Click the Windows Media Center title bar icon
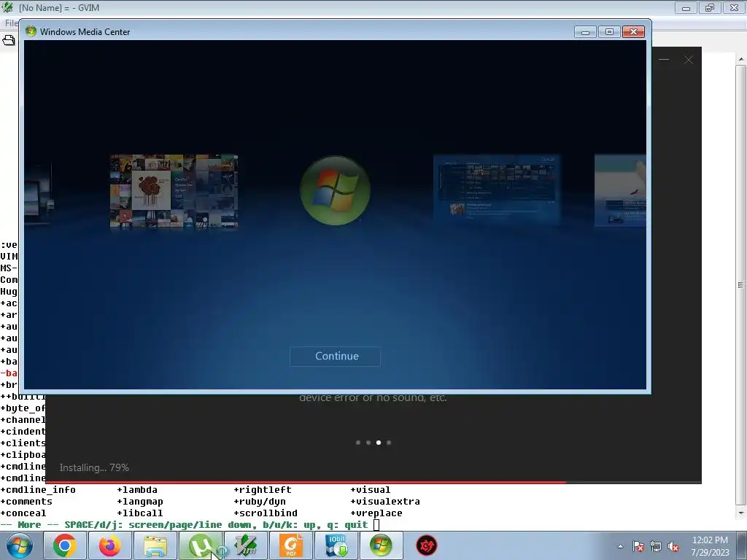Image resolution: width=747 pixels, height=560 pixels. (x=31, y=31)
